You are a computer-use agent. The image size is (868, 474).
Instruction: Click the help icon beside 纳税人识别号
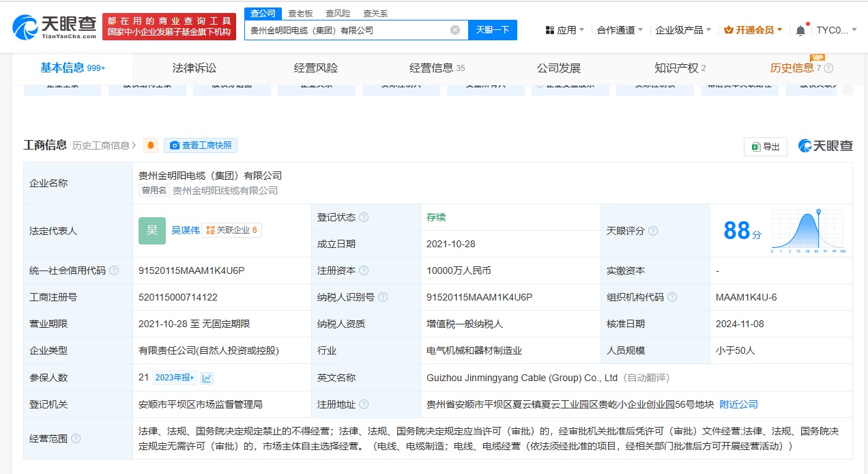(383, 297)
